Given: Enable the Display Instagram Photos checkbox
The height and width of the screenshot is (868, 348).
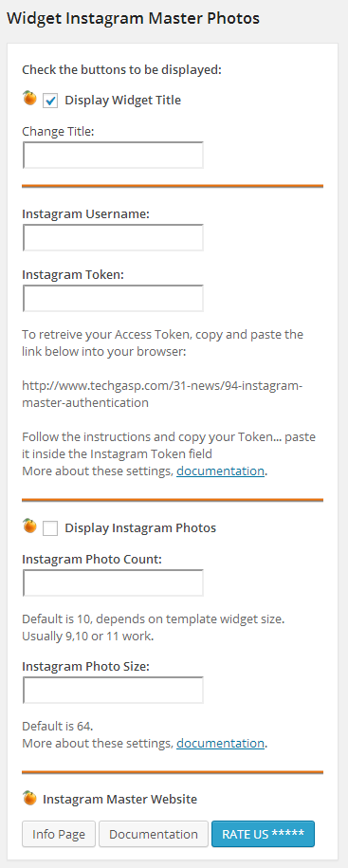Looking at the screenshot, I should [50, 528].
